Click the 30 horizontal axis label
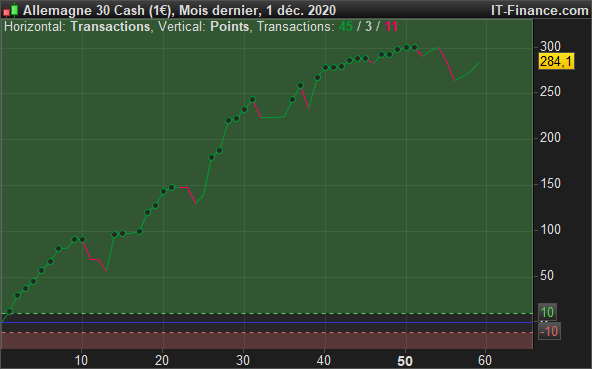This screenshot has height=369, width=592. [x=243, y=361]
